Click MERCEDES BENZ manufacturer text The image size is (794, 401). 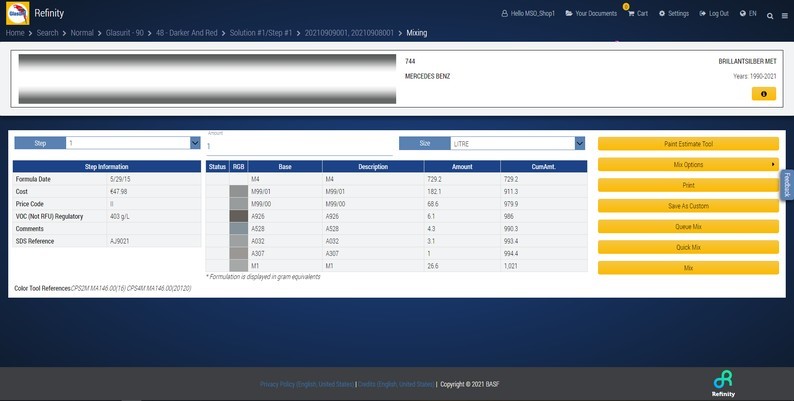pyautogui.click(x=427, y=76)
